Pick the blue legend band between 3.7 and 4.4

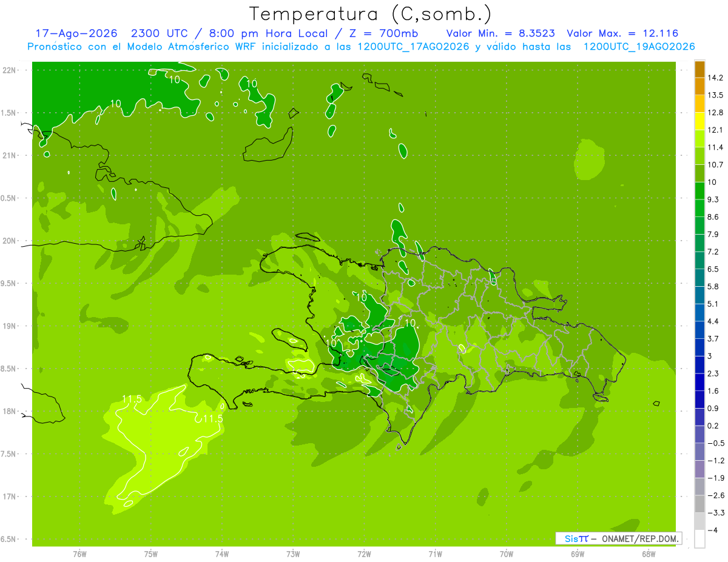[699, 329]
